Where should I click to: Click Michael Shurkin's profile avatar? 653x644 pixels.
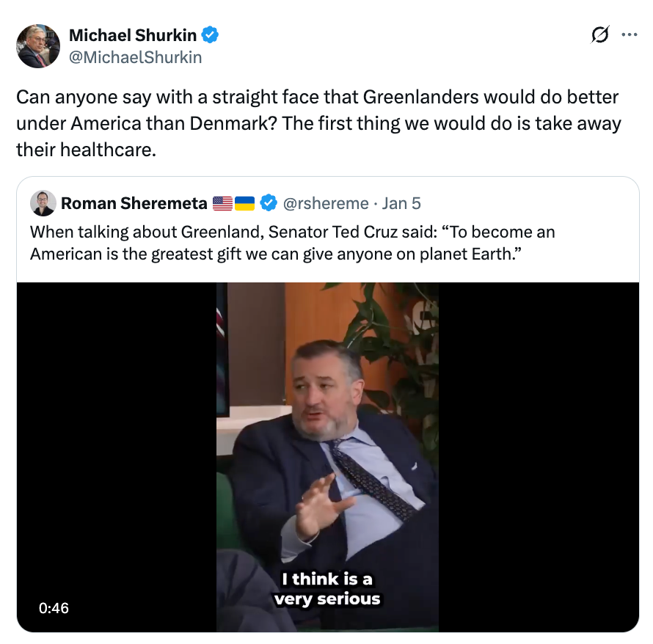coord(38,46)
